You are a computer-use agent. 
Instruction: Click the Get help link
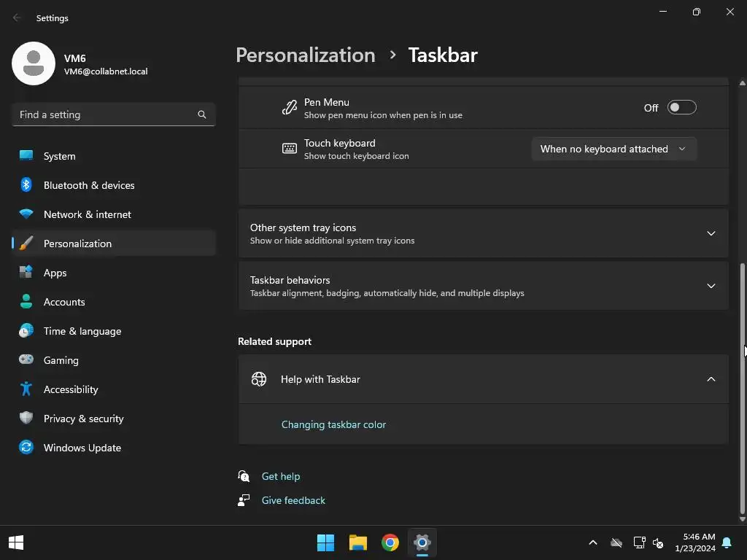[281, 476]
